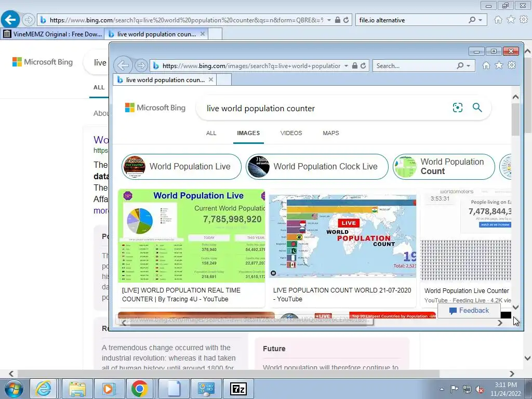Switch to the MAPS tab
The image size is (532, 399).
coord(331,133)
